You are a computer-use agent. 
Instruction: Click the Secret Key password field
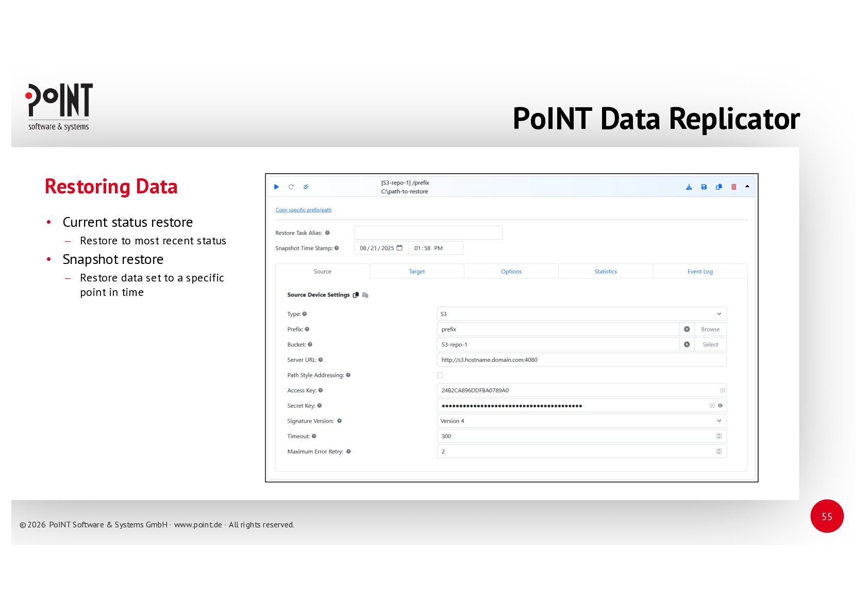tap(582, 406)
